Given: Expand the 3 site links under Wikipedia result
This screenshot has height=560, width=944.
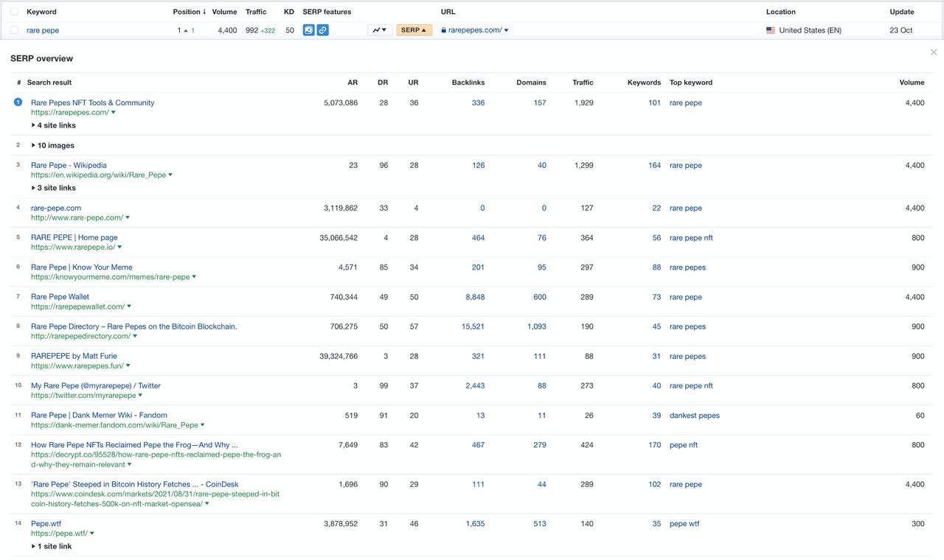Looking at the screenshot, I should [53, 188].
